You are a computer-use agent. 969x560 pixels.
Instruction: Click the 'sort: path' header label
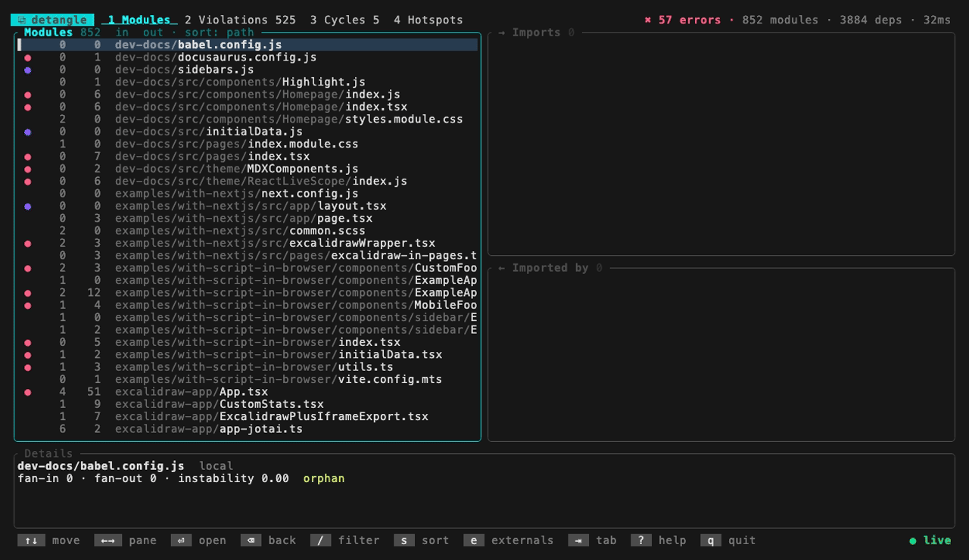point(219,33)
